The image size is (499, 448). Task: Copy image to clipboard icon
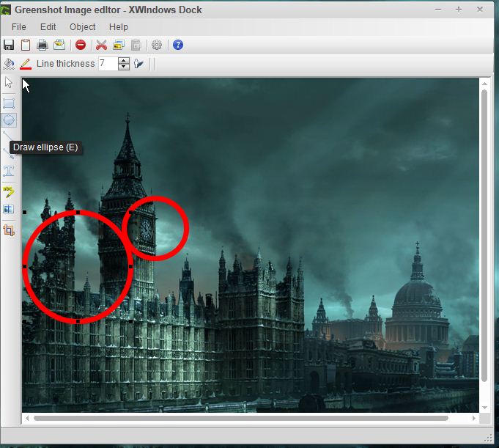pyautogui.click(x=26, y=45)
